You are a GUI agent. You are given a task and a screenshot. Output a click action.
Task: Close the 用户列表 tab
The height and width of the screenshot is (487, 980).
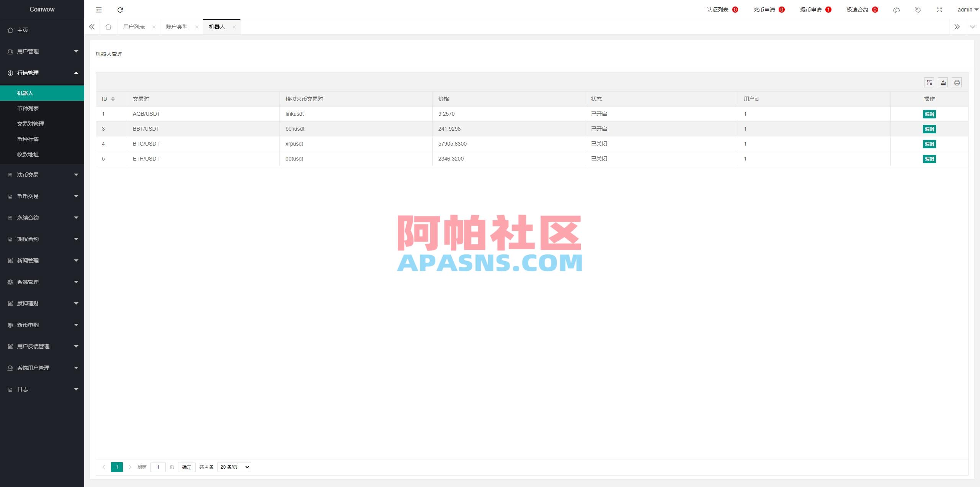coord(154,27)
